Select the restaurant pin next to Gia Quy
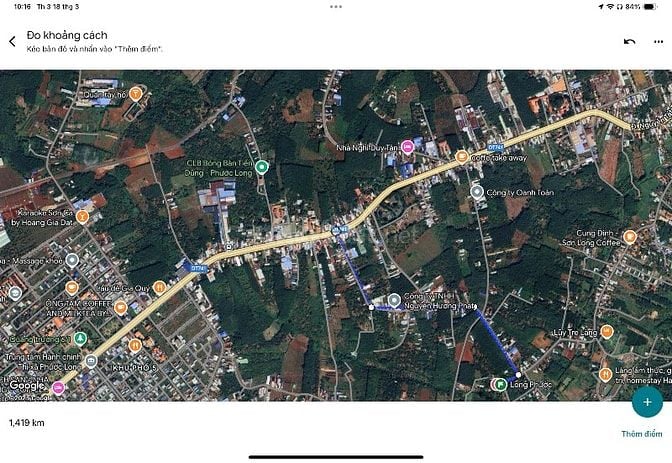The image size is (672, 463). [159, 287]
